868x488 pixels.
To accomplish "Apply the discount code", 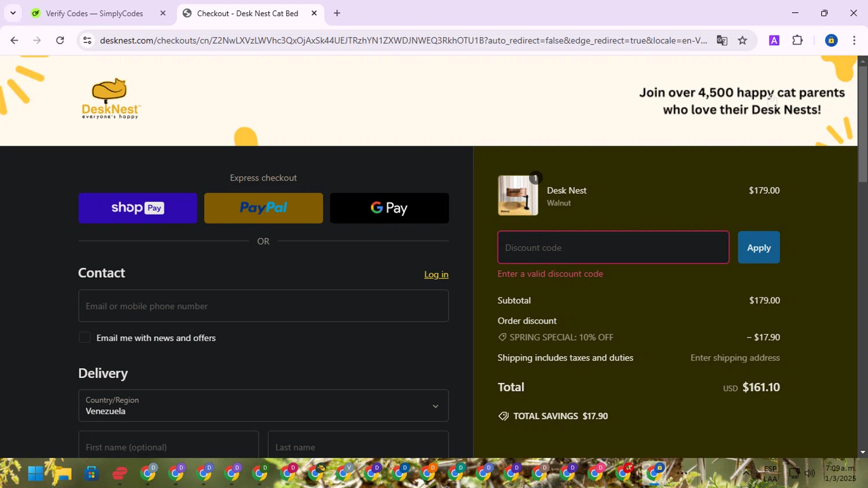I will (x=759, y=247).
